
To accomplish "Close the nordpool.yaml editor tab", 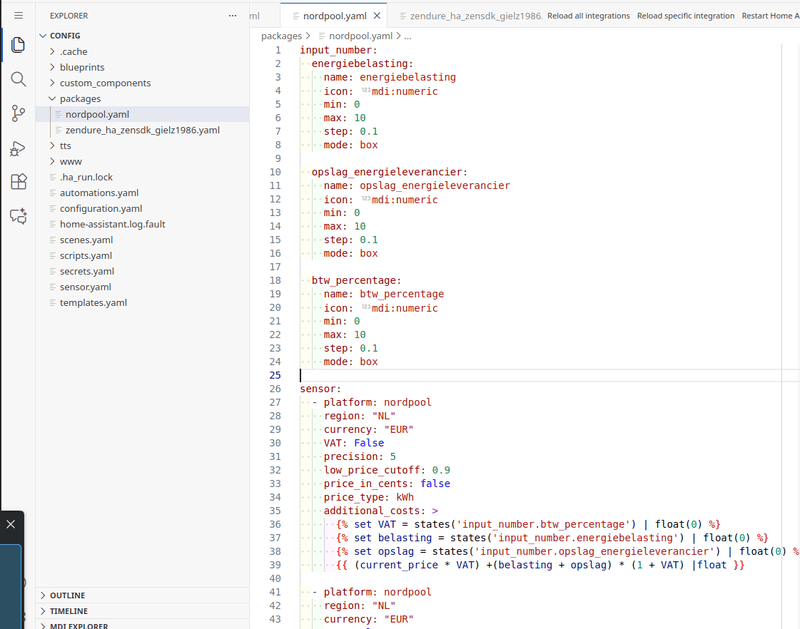I will [x=376, y=16].
